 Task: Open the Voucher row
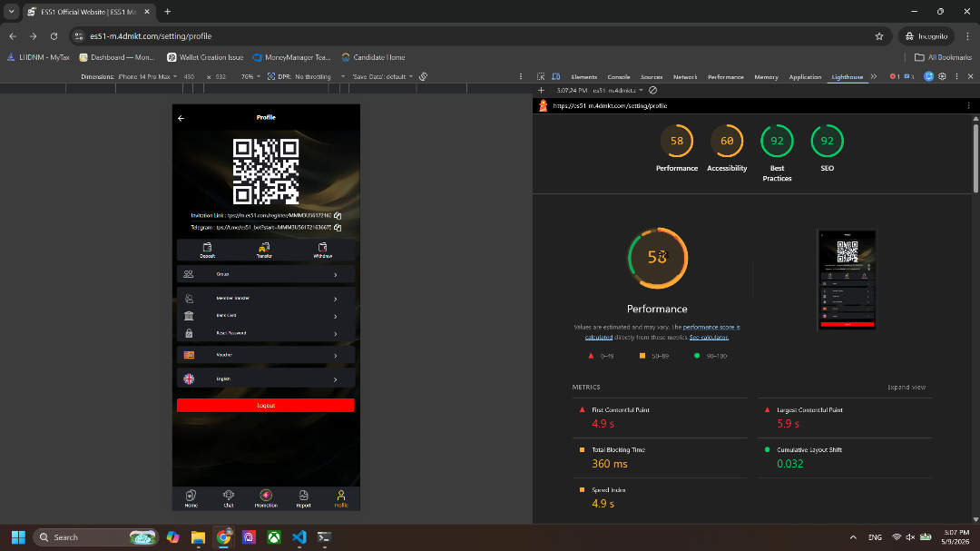click(266, 355)
